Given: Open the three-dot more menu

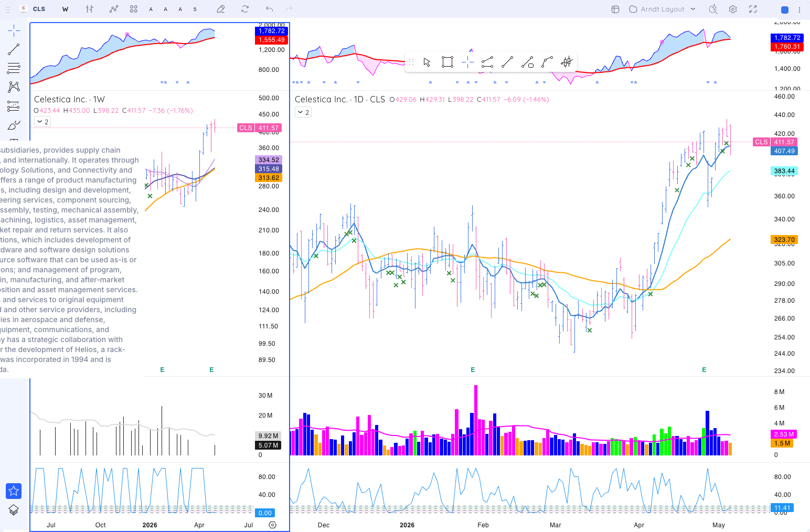Looking at the screenshot, I should pos(800,9).
